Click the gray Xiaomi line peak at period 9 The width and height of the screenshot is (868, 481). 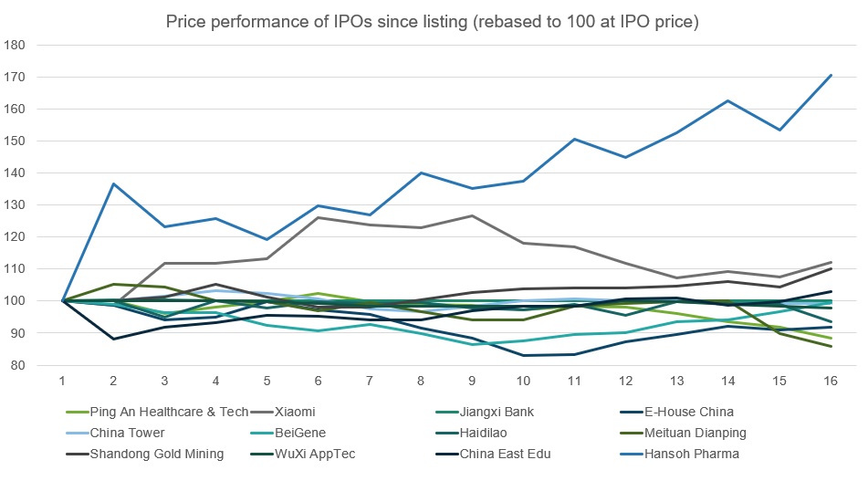pos(471,215)
